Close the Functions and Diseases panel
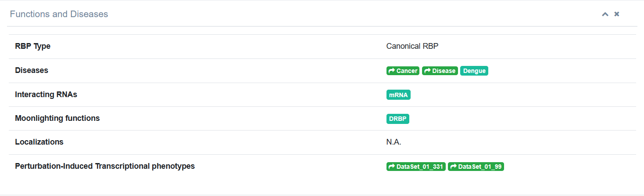Viewport: 644px width, 196px height. pyautogui.click(x=617, y=14)
